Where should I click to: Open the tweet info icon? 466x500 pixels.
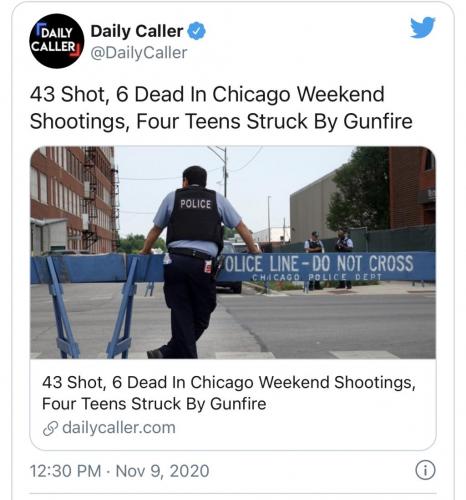(x=425, y=470)
